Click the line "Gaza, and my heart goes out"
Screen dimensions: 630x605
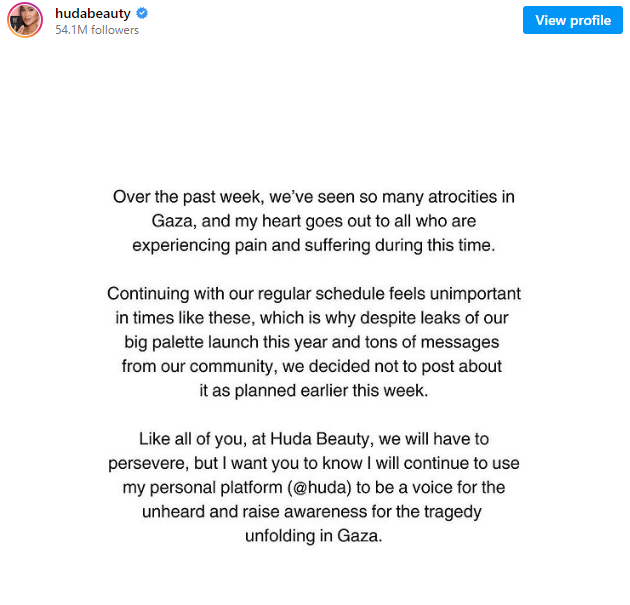point(314,222)
